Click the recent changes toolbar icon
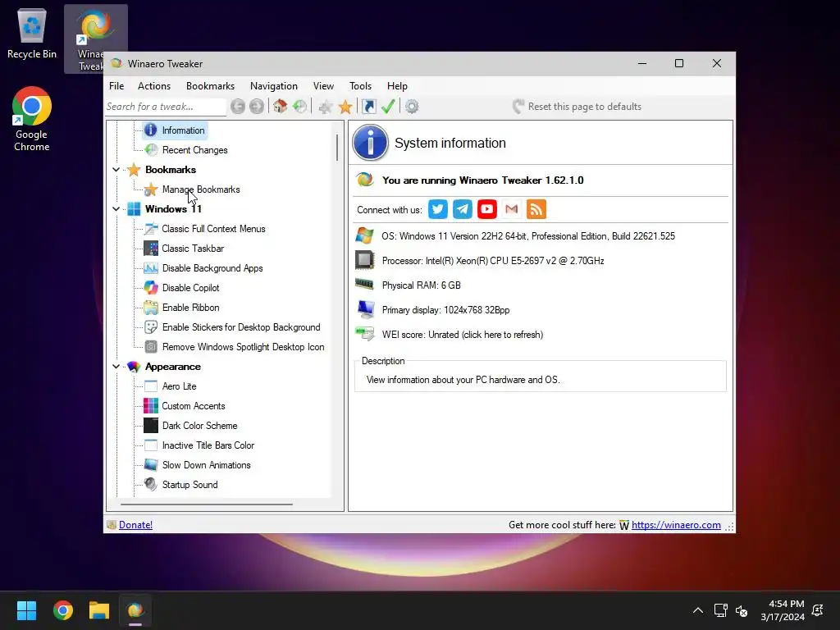840x630 pixels. tap(300, 107)
